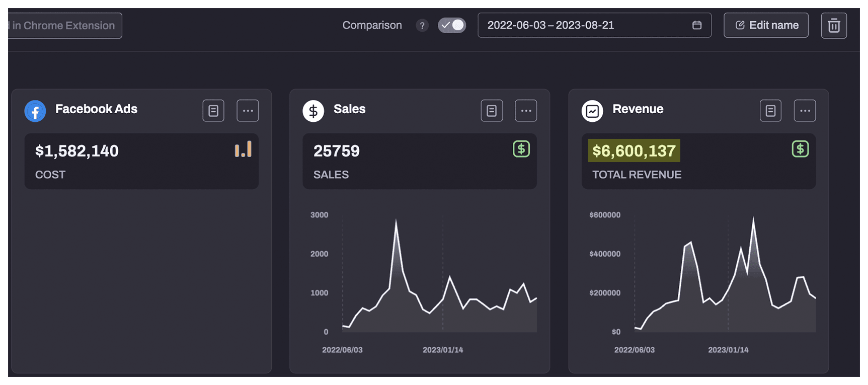Image resolution: width=868 pixels, height=385 pixels.
Task: Open the Facebook Ads notes icon
Action: (x=213, y=111)
